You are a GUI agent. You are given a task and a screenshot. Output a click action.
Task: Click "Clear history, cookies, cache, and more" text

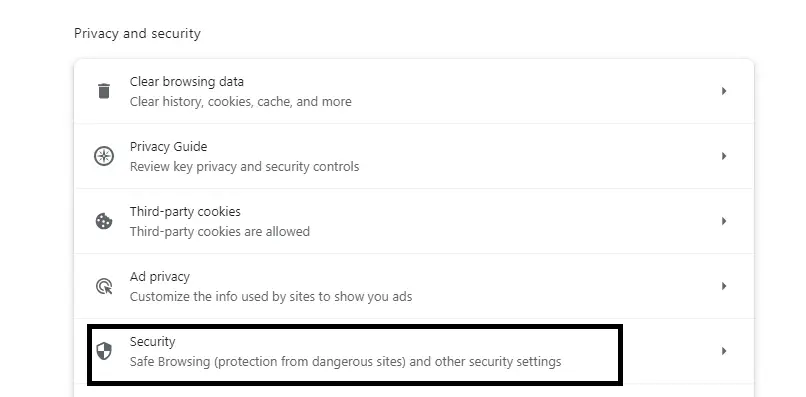[241, 102]
